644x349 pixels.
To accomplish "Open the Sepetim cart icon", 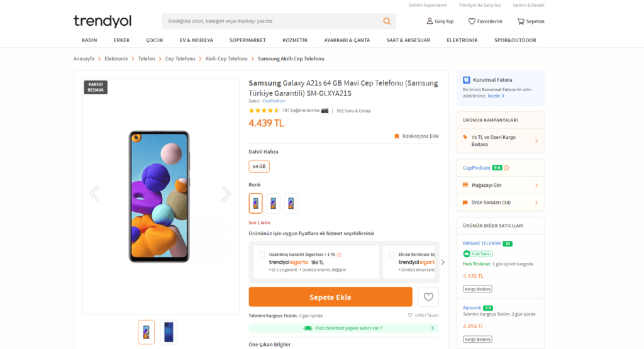I will (521, 21).
